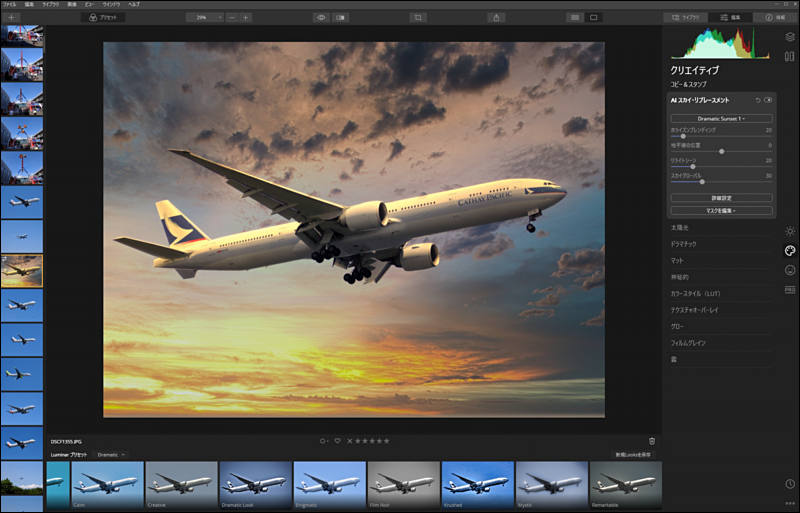Adjust the horizon position slider handle
The height and width of the screenshot is (513, 800).
coord(721,152)
